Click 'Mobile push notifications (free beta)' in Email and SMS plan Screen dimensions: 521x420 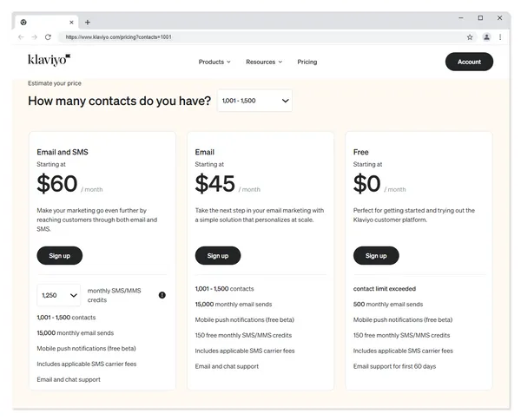[x=86, y=349]
